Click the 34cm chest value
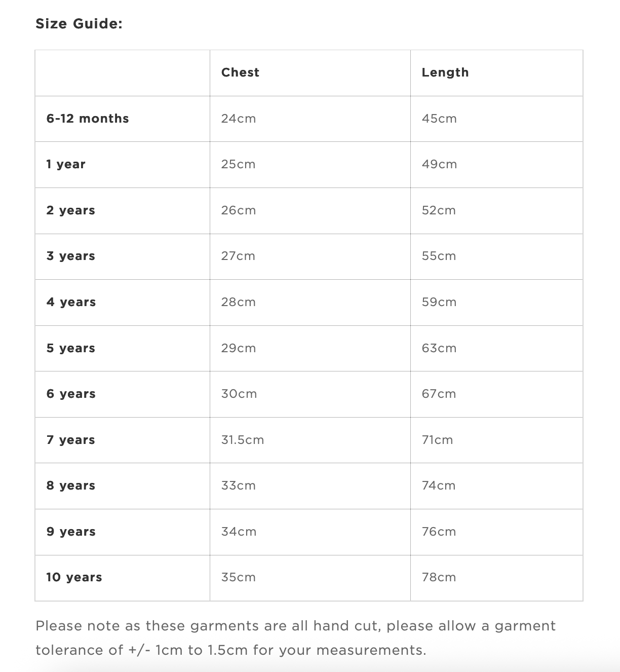Image resolution: width=620 pixels, height=672 pixels. pyautogui.click(x=239, y=532)
